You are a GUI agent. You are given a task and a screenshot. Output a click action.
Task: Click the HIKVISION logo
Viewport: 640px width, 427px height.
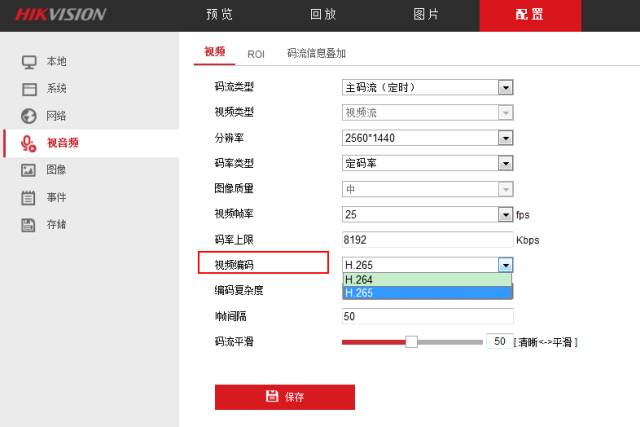click(62, 15)
